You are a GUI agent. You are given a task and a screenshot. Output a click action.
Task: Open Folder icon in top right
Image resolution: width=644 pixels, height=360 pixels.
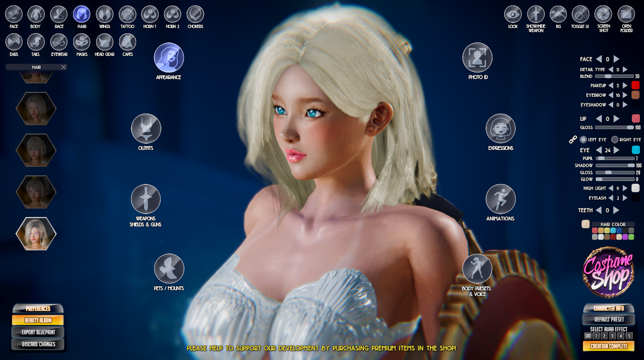click(626, 14)
